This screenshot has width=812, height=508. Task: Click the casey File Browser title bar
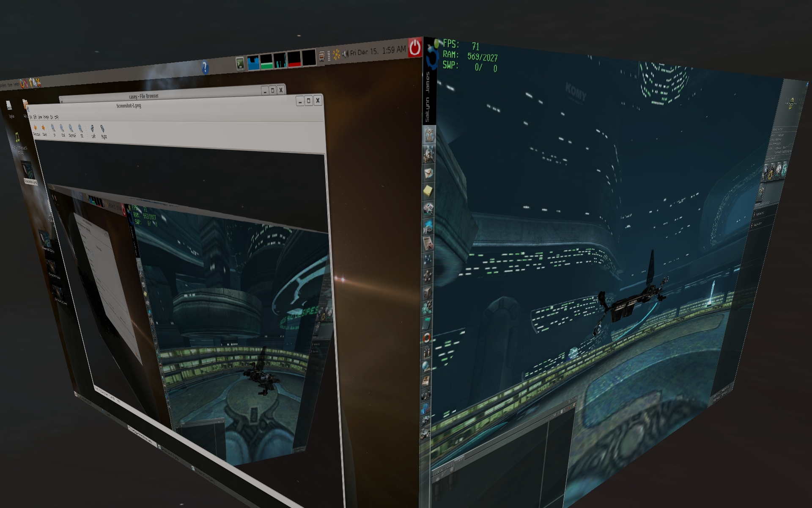[144, 97]
